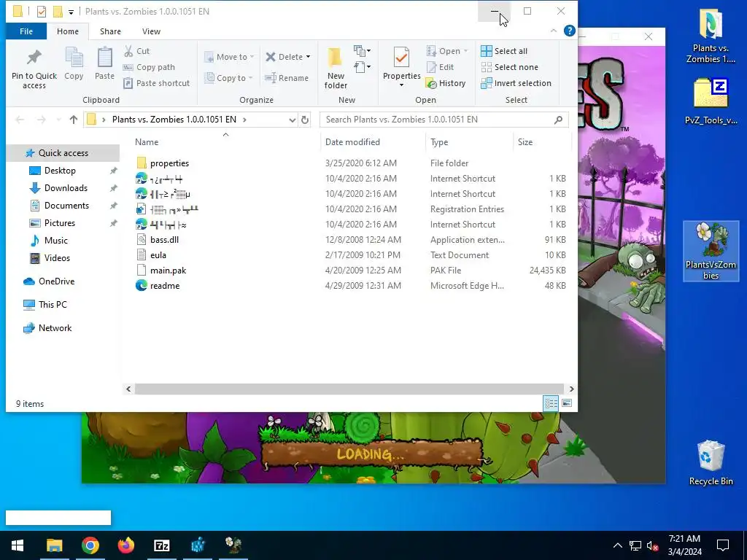This screenshot has width=747, height=560.
Task: Sort files by the Size column header
Action: [x=542, y=142]
